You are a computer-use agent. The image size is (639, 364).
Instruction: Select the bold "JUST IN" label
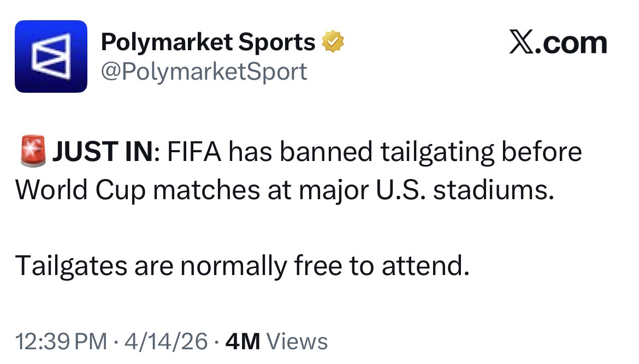[x=103, y=152]
